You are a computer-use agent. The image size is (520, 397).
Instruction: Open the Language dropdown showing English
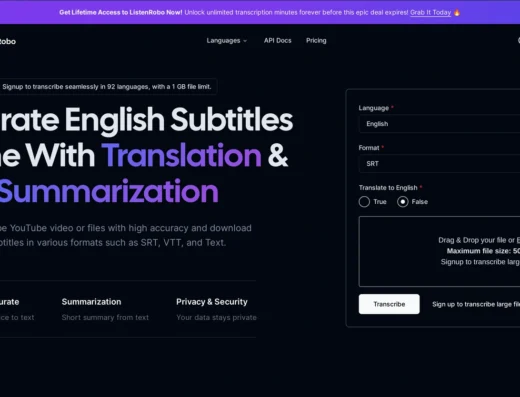tap(439, 124)
